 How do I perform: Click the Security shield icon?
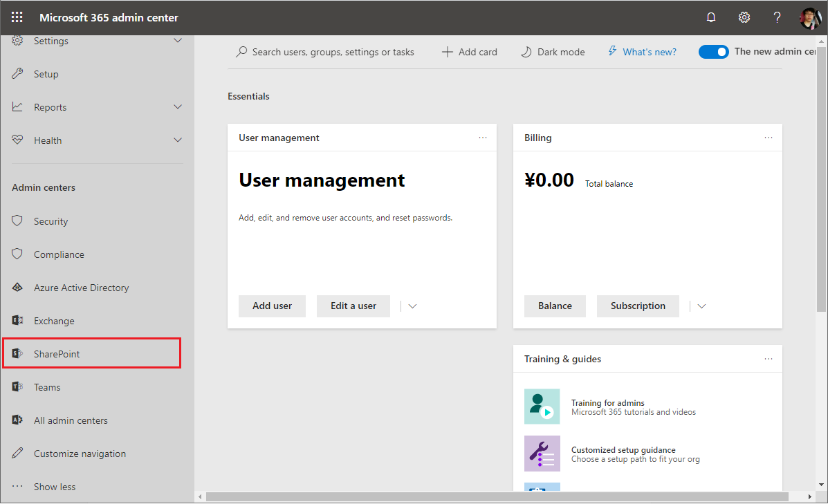17,221
